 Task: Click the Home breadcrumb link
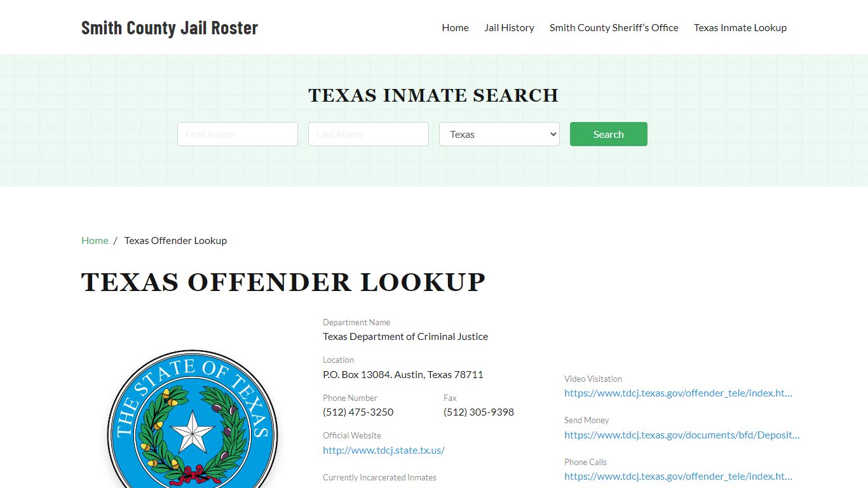click(95, 240)
